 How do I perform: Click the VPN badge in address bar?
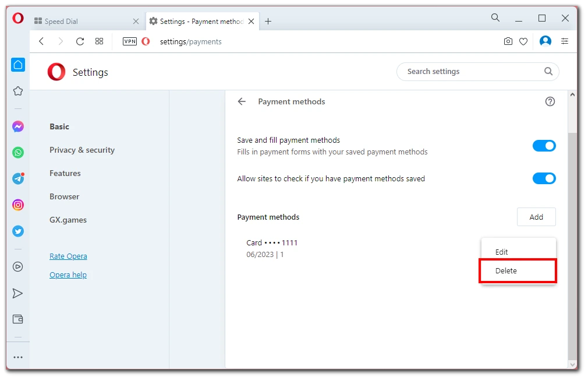pyautogui.click(x=130, y=41)
